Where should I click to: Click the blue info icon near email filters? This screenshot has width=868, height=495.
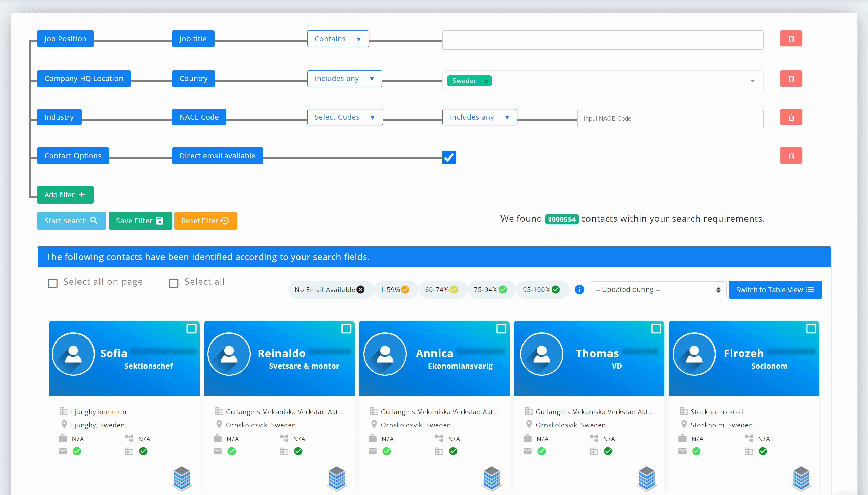point(579,290)
